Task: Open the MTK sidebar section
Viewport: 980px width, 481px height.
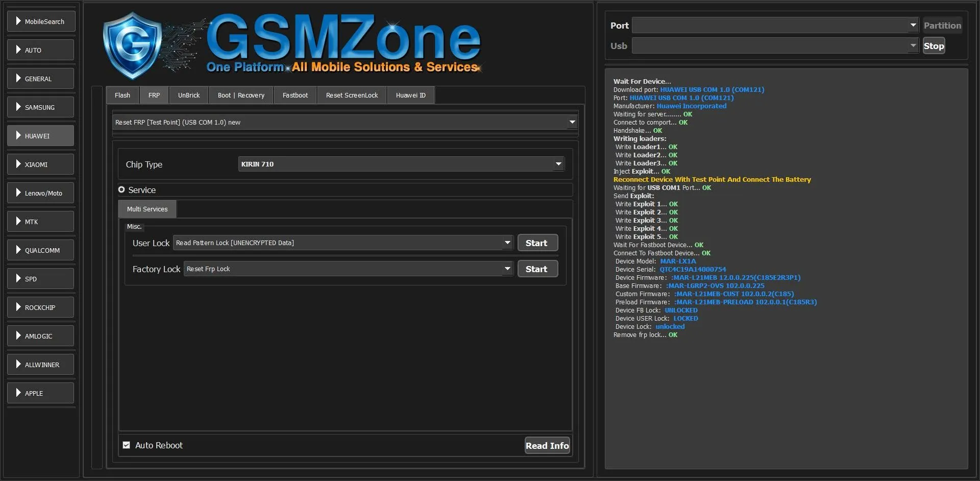Action: click(41, 222)
